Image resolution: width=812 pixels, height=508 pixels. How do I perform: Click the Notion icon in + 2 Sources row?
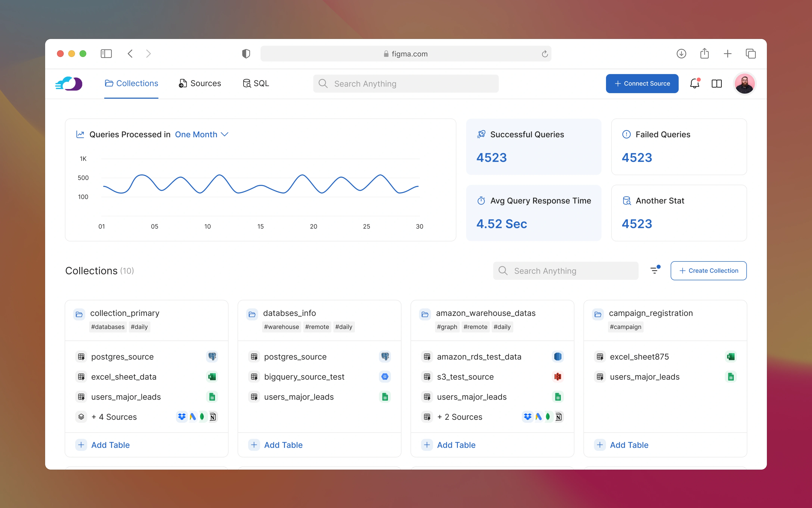[x=558, y=417]
